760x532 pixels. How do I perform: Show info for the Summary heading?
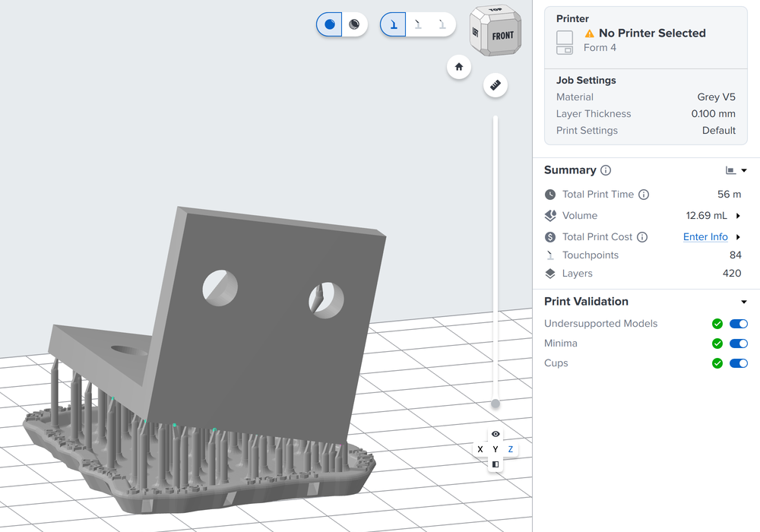point(606,170)
